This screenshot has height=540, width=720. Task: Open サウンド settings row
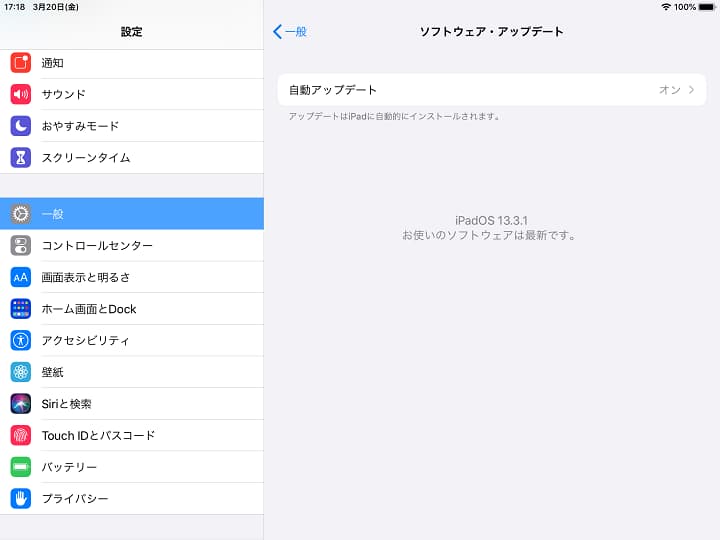click(132, 94)
